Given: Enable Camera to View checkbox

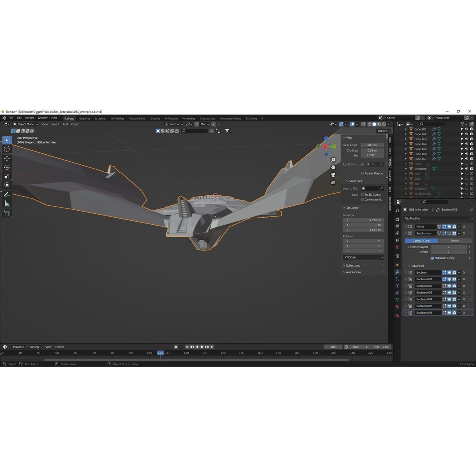Looking at the screenshot, I should click(362, 200).
